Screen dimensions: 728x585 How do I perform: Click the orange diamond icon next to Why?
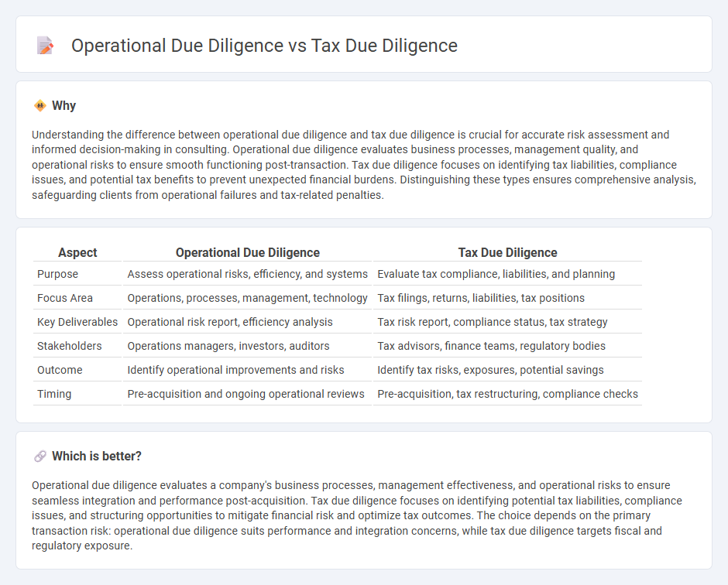click(x=40, y=106)
